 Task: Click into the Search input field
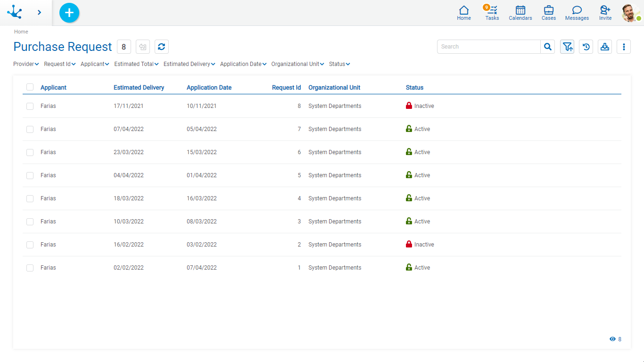(488, 47)
